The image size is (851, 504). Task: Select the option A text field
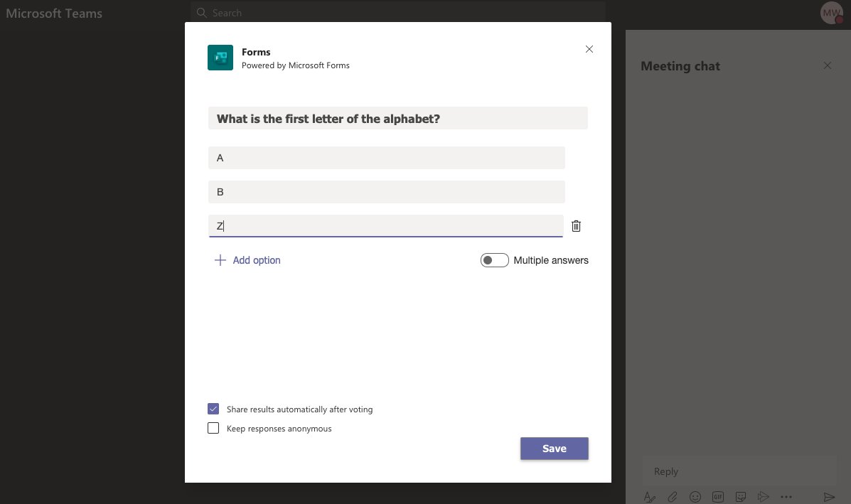386,157
